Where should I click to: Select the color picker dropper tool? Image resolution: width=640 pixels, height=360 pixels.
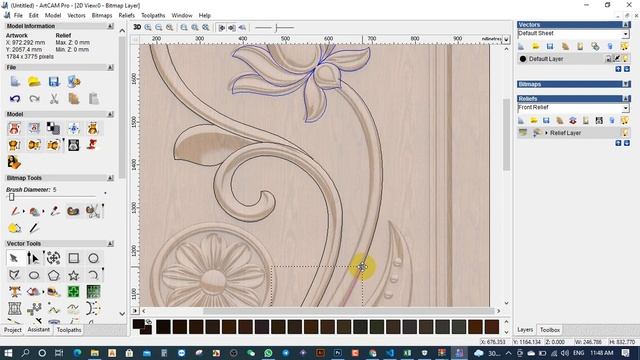tap(54, 211)
